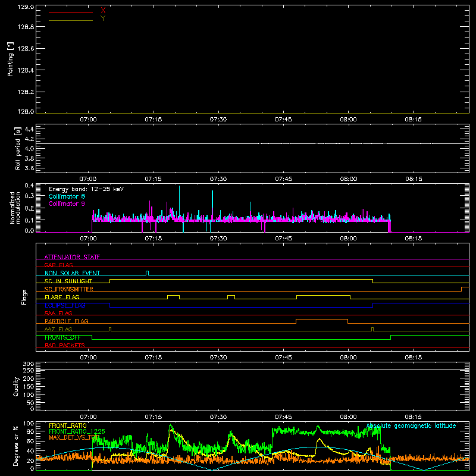The height and width of the screenshot is (476, 476).
Task: Click the 'NON_SOLAR_EVENT' flag label
Action: point(72,273)
